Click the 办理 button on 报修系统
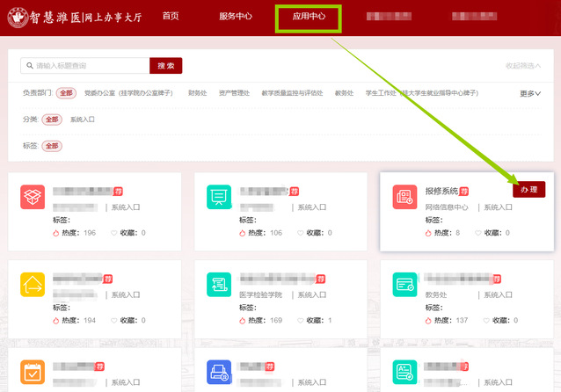The image size is (561, 392). point(528,189)
